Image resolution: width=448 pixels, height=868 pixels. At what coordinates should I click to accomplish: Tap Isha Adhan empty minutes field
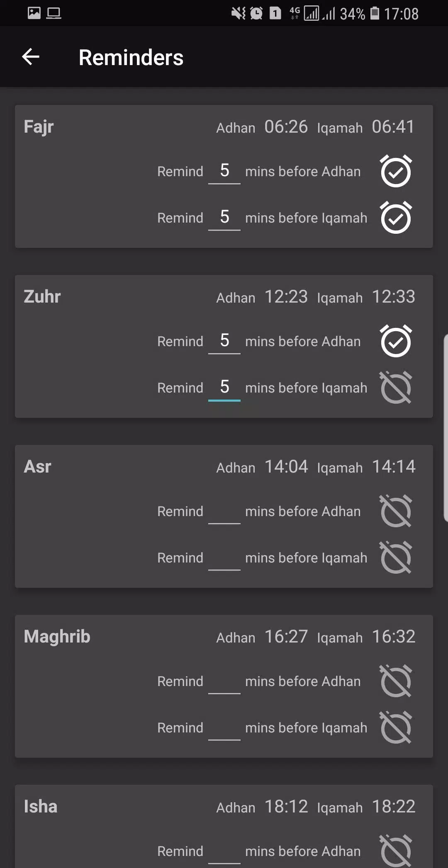coord(224,852)
